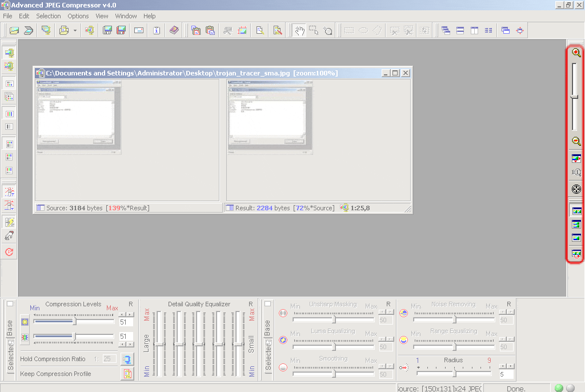This screenshot has height=392, width=585.
Task: Open the Selection menu
Action: point(49,16)
